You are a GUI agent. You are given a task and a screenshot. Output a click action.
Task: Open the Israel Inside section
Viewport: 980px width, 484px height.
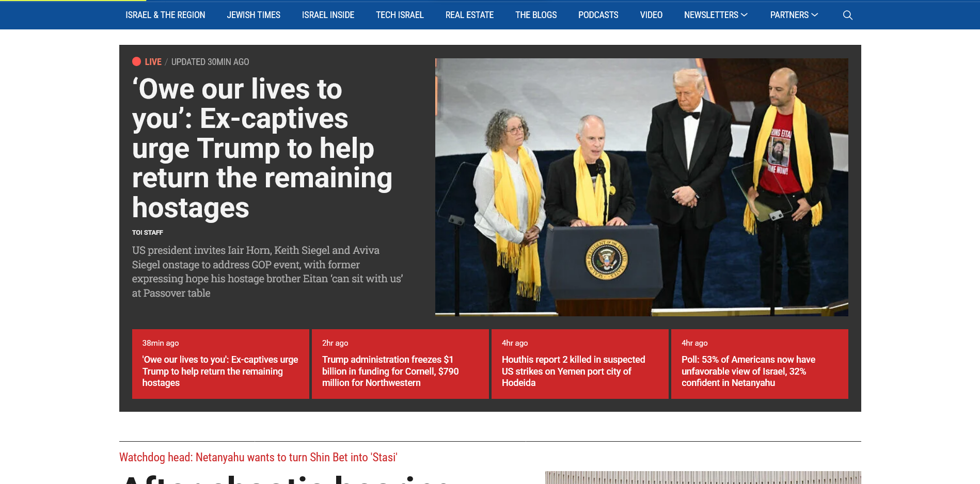(328, 15)
